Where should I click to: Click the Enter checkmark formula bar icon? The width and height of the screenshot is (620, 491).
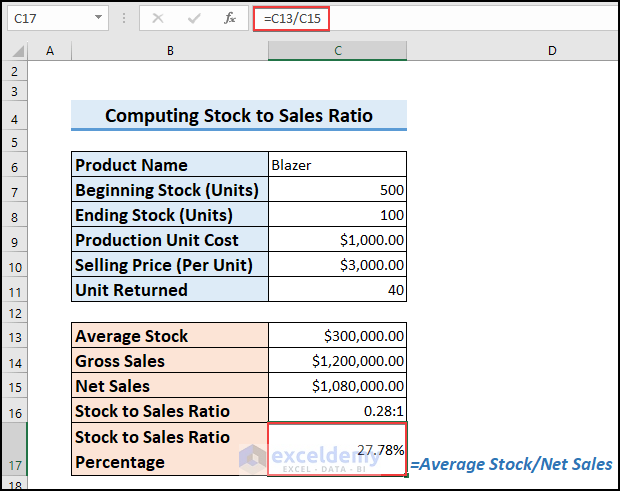195,18
